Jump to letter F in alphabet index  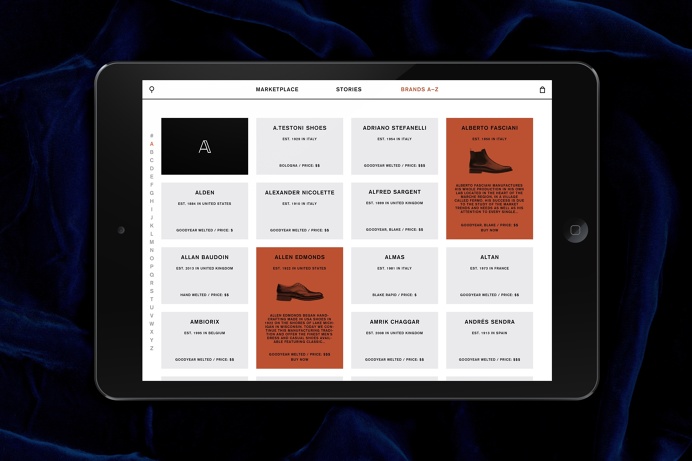[151, 185]
